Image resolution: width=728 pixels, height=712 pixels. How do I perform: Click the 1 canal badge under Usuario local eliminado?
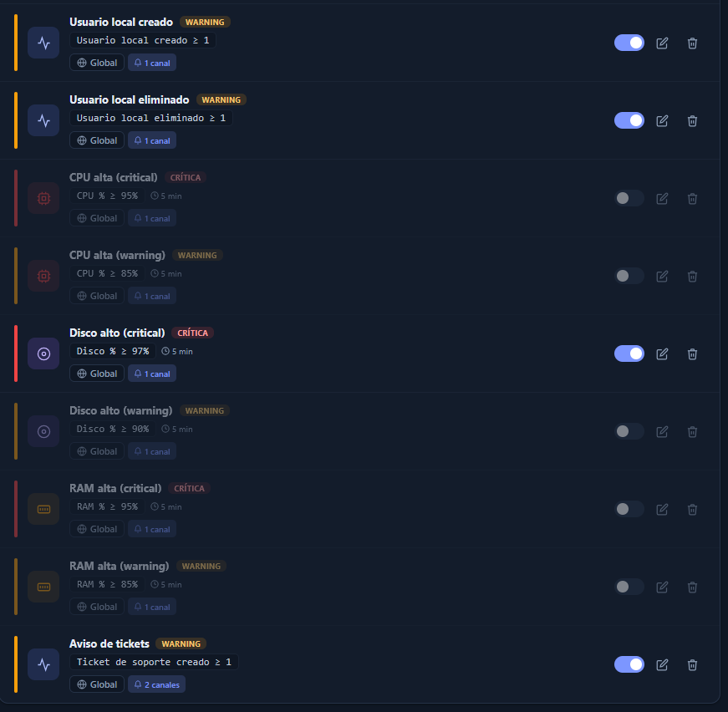tap(152, 140)
